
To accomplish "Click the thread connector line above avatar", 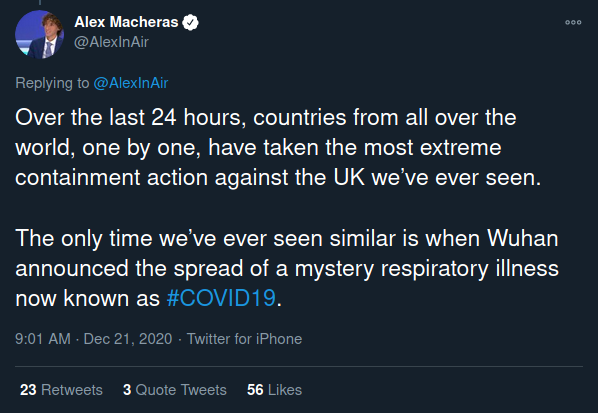I will tap(40, 2).
